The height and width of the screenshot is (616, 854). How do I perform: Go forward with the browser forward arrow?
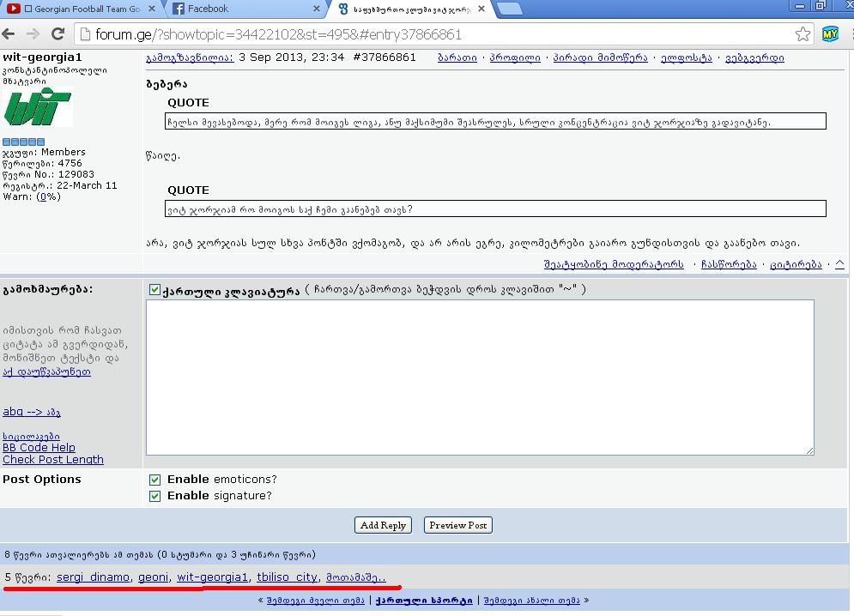(x=33, y=34)
